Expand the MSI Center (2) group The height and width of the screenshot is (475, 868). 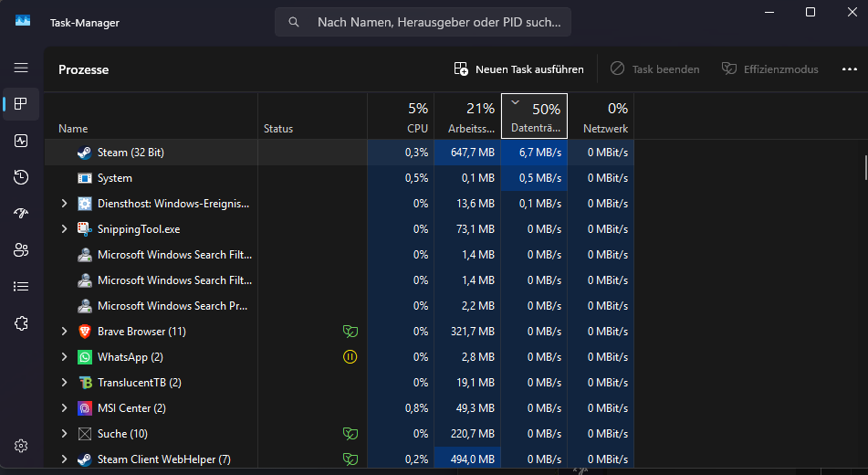(64, 408)
